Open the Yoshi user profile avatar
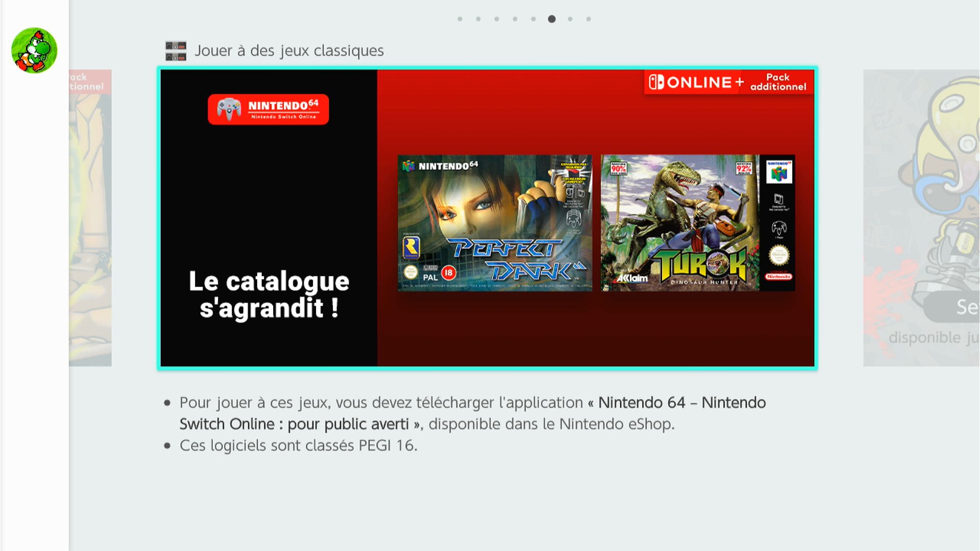 (34, 51)
